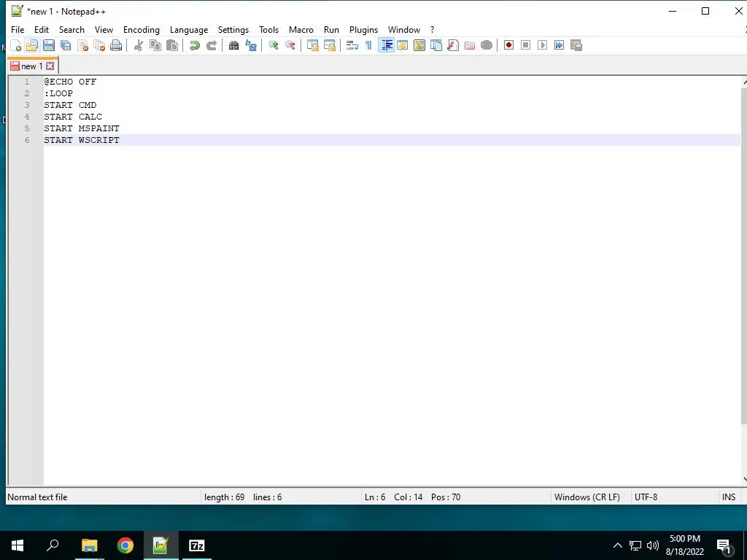The image size is (747, 560).
Task: Click the Close All documents toolbar icon
Action: click(x=99, y=45)
